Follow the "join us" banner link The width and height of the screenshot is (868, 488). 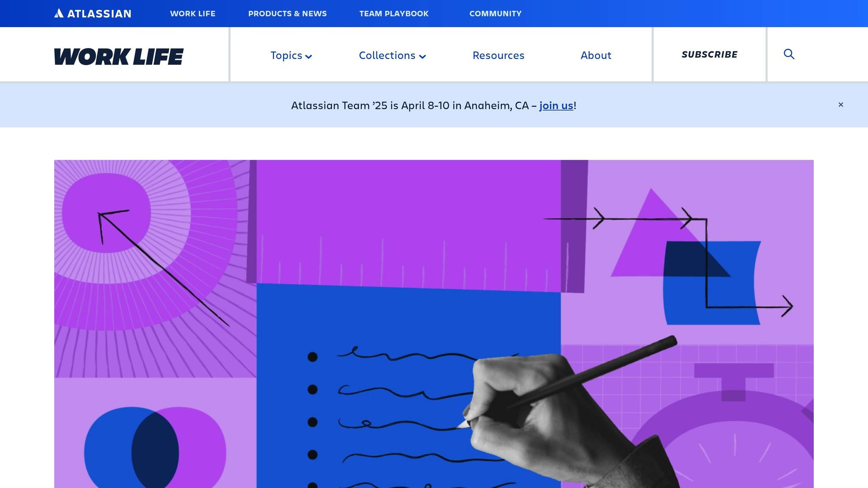point(556,105)
